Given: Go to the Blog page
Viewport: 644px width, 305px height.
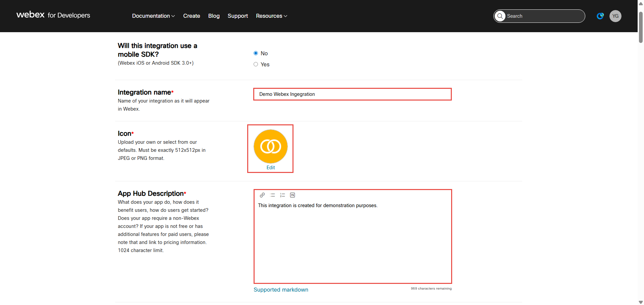Looking at the screenshot, I should point(214,16).
